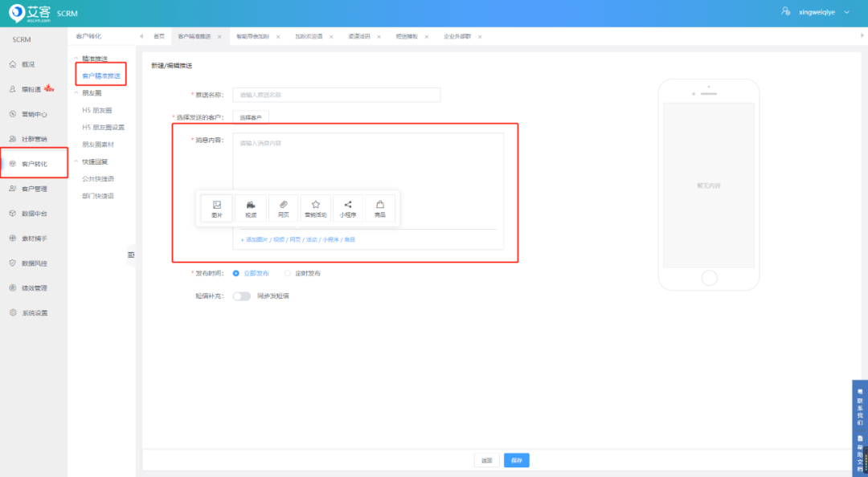Add a 营销活动 marketing activity via star icon
This screenshot has height=477, width=868.
point(316,208)
